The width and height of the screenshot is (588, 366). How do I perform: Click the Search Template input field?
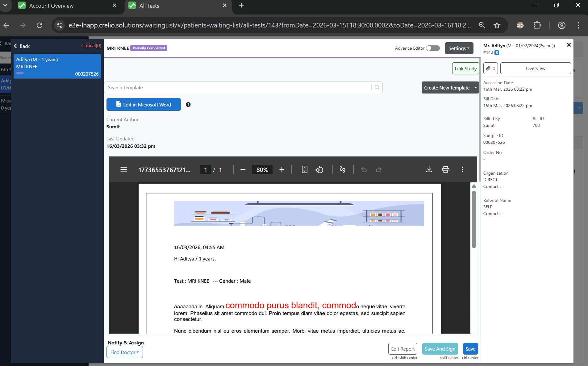[238, 87]
